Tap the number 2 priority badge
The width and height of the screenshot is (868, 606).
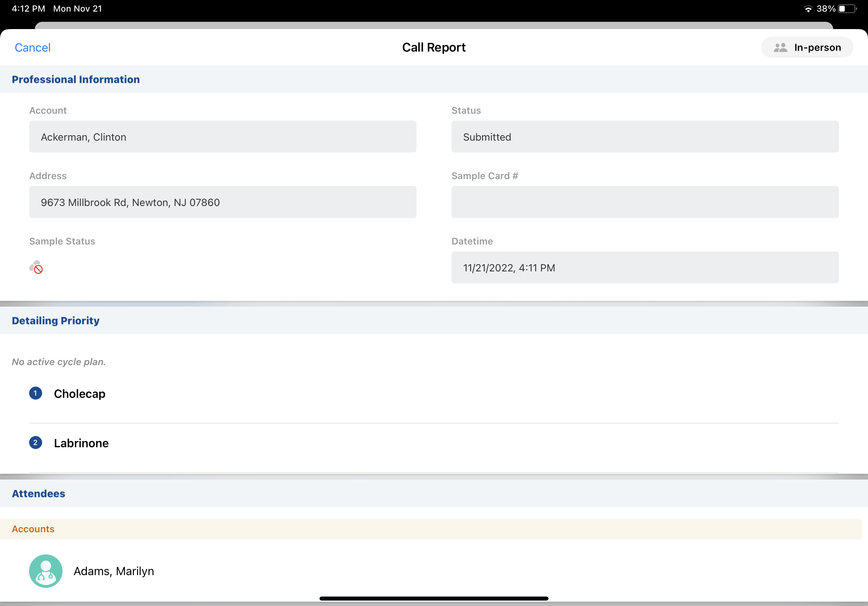36,443
